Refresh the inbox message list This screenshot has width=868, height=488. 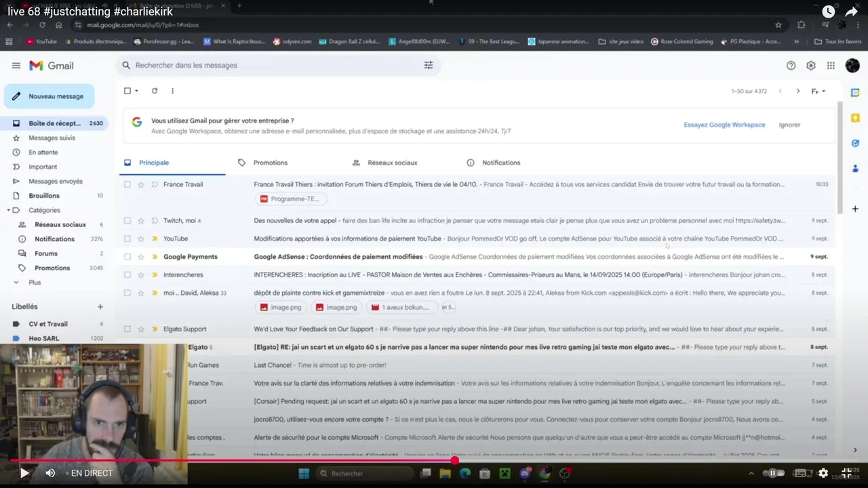pyautogui.click(x=155, y=91)
